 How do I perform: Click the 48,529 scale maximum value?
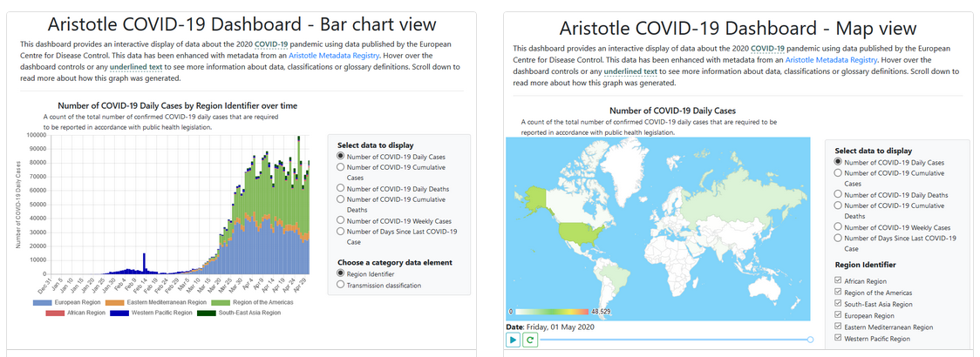pyautogui.click(x=602, y=312)
